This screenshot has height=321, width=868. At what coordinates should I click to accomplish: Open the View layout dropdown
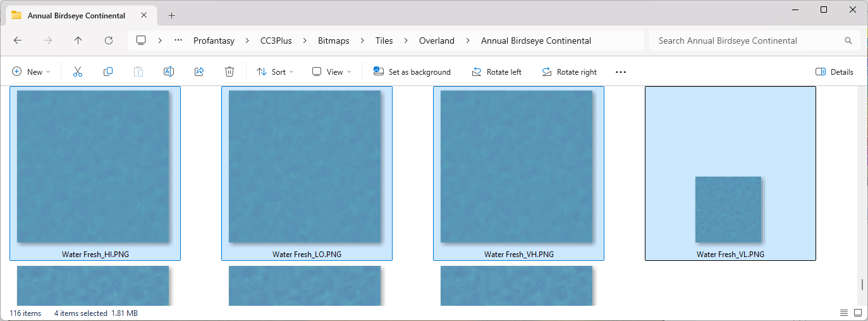tap(331, 72)
